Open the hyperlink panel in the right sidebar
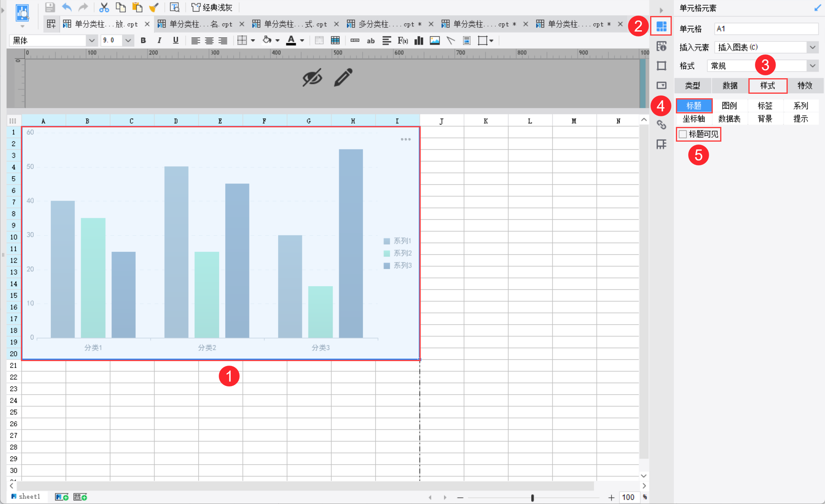825x504 pixels. coord(661,125)
